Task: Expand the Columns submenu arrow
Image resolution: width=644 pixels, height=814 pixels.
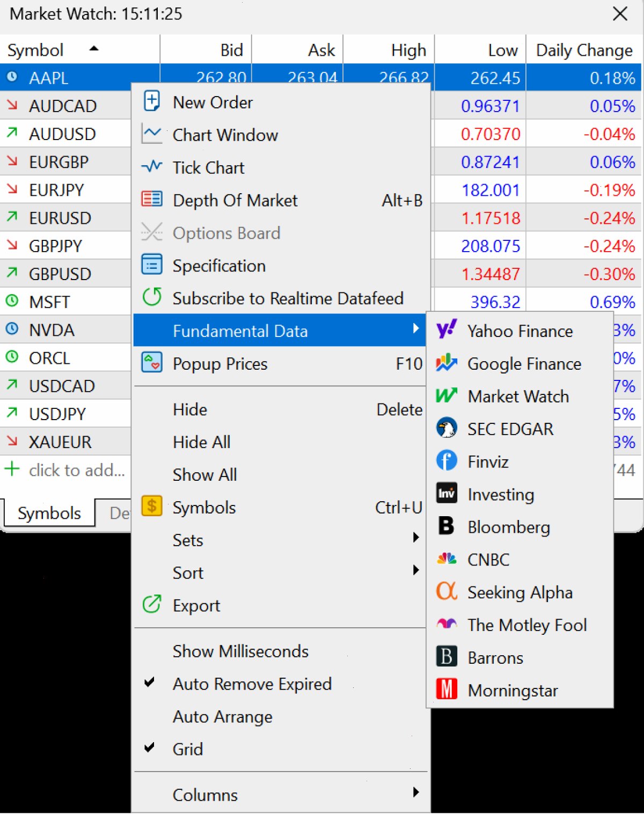Action: click(416, 793)
